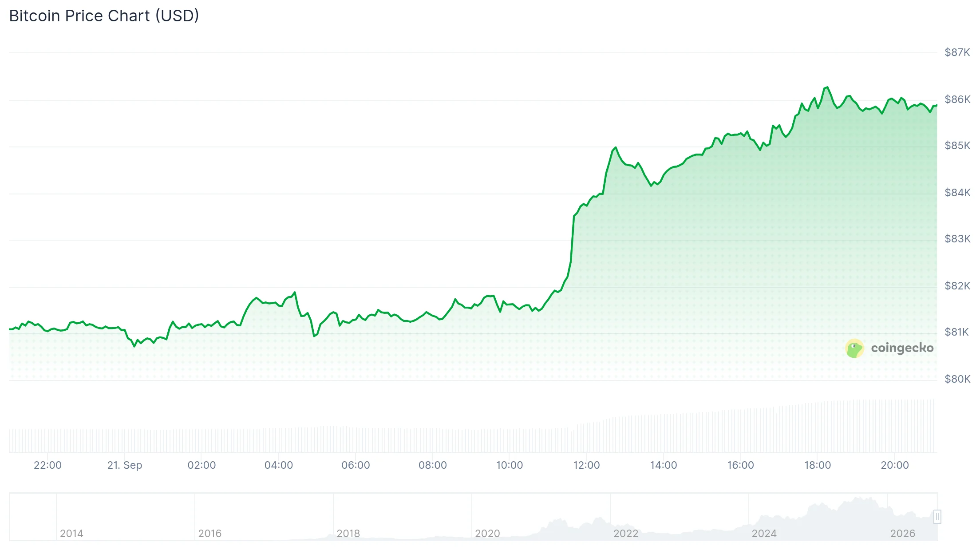Image resolution: width=980 pixels, height=554 pixels.
Task: Click the 18:00 time axis label
Action: [x=818, y=465]
